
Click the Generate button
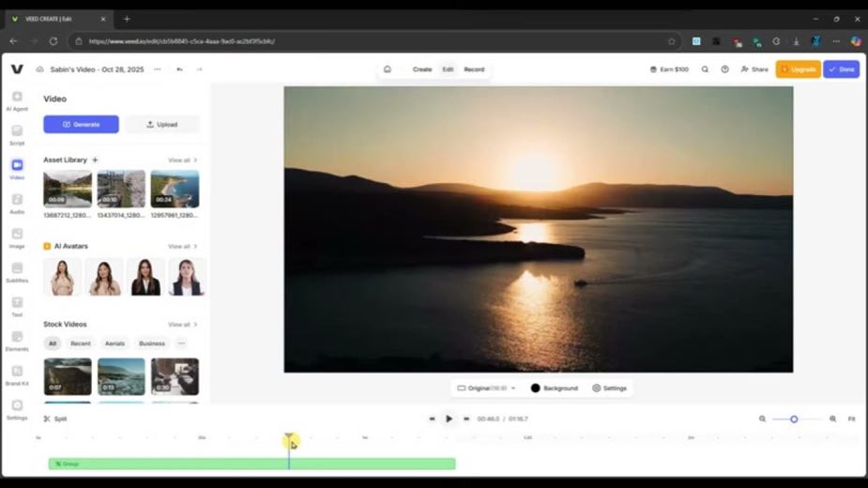pyautogui.click(x=81, y=124)
